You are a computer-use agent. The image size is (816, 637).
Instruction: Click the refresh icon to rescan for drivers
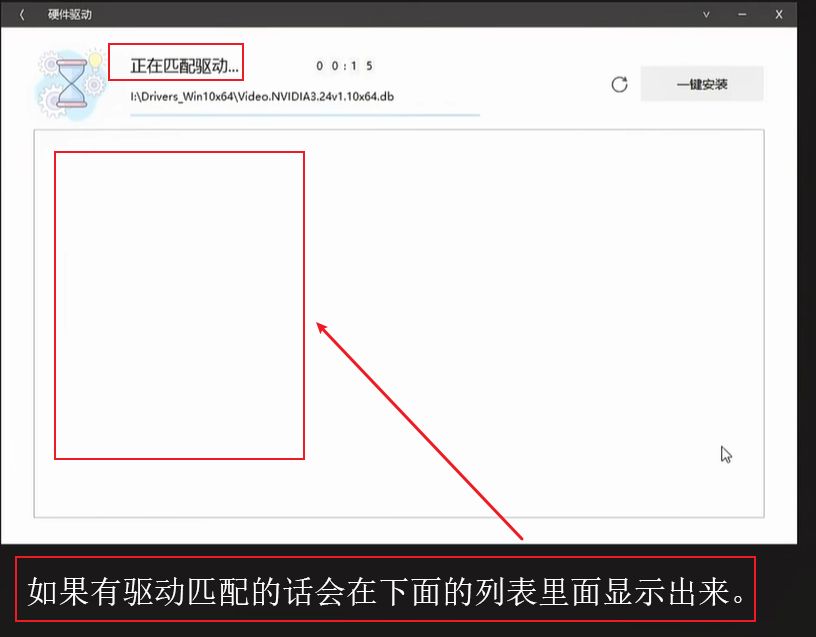[618, 84]
